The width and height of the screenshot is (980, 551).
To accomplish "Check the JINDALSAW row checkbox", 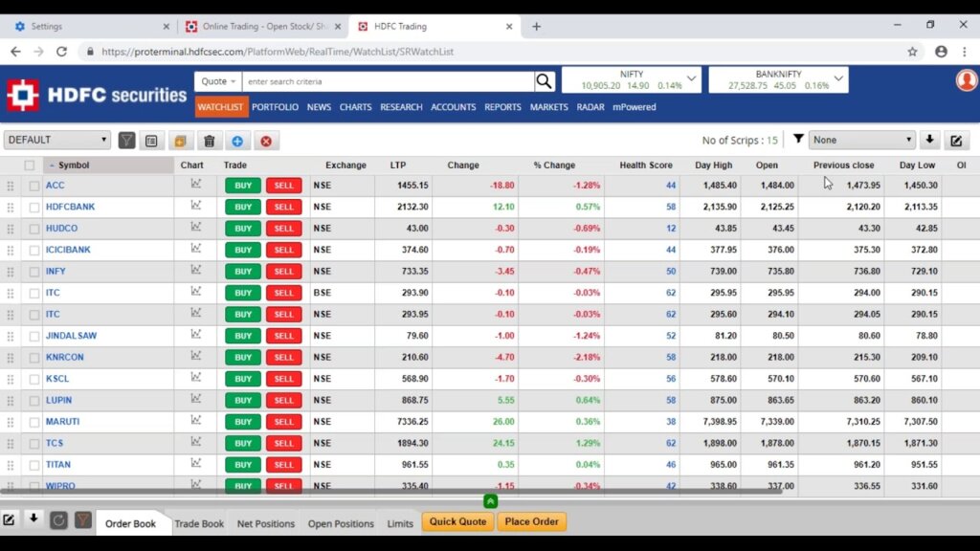I will tap(34, 337).
